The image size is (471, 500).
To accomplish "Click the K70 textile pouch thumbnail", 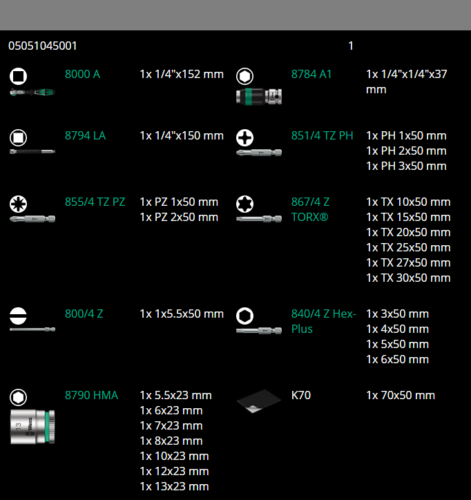I will 259,401.
